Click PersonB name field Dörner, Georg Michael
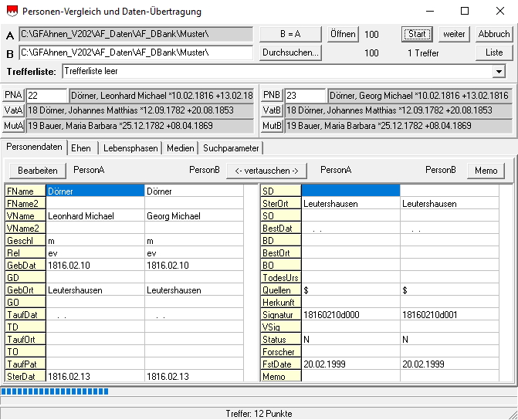This screenshot has width=518, height=420. click(x=420, y=96)
